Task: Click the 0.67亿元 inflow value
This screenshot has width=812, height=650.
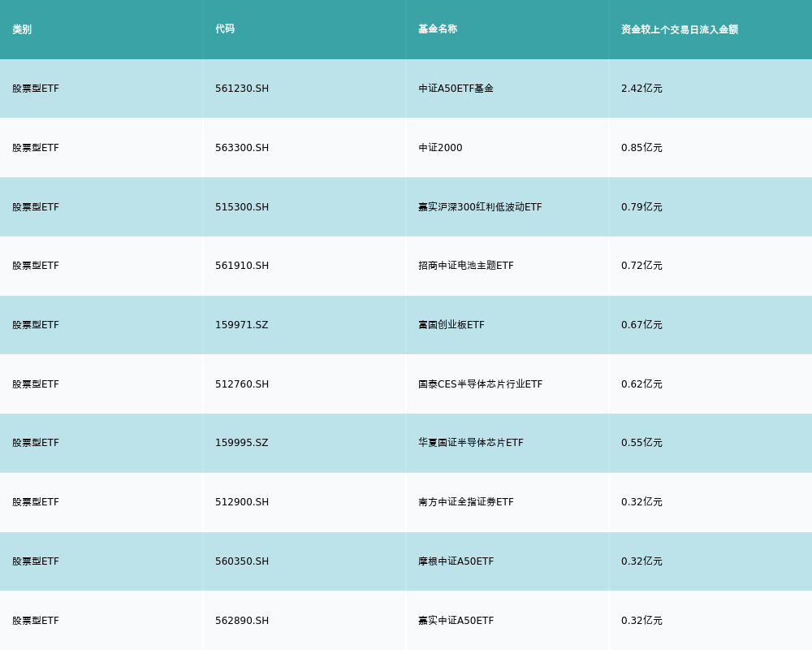Action: pyautogui.click(x=641, y=325)
